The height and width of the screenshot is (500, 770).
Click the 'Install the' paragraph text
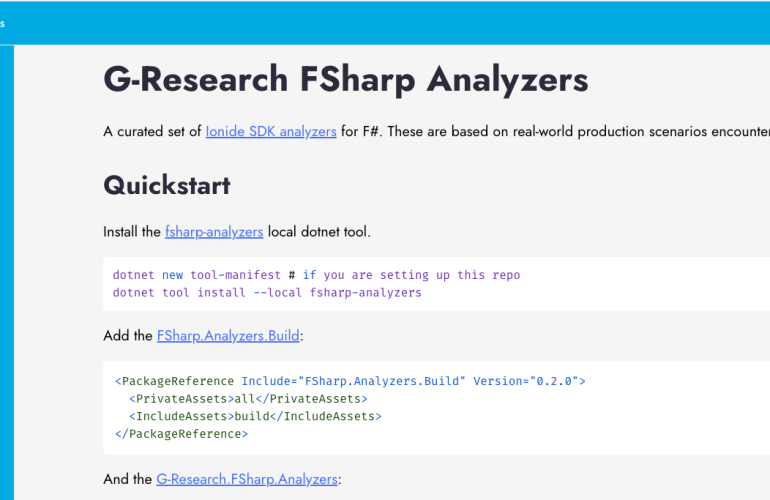coord(132,231)
